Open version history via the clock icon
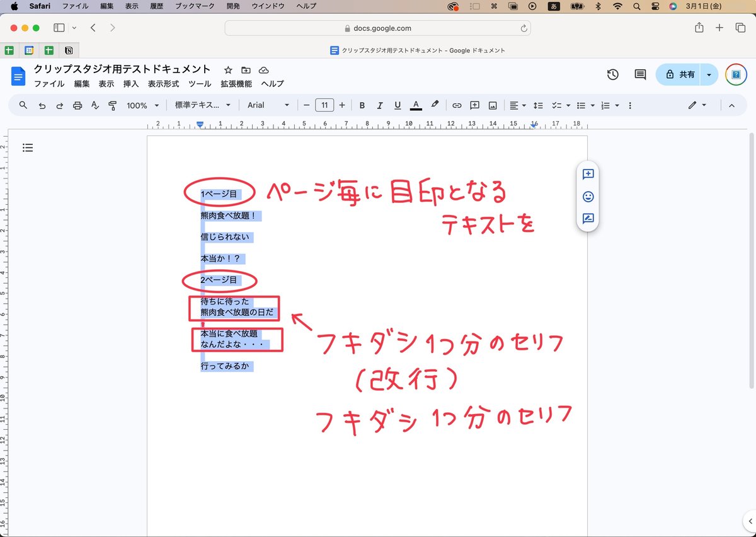756x537 pixels. pos(612,74)
